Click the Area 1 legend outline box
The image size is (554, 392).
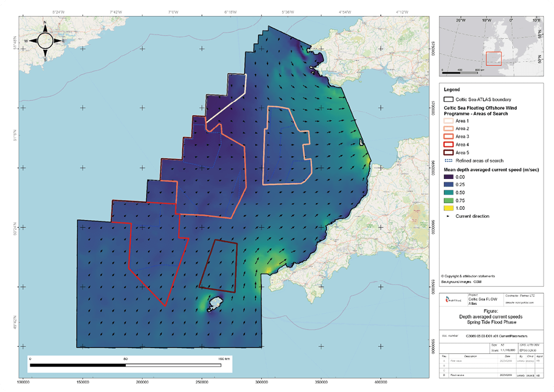[x=448, y=121]
